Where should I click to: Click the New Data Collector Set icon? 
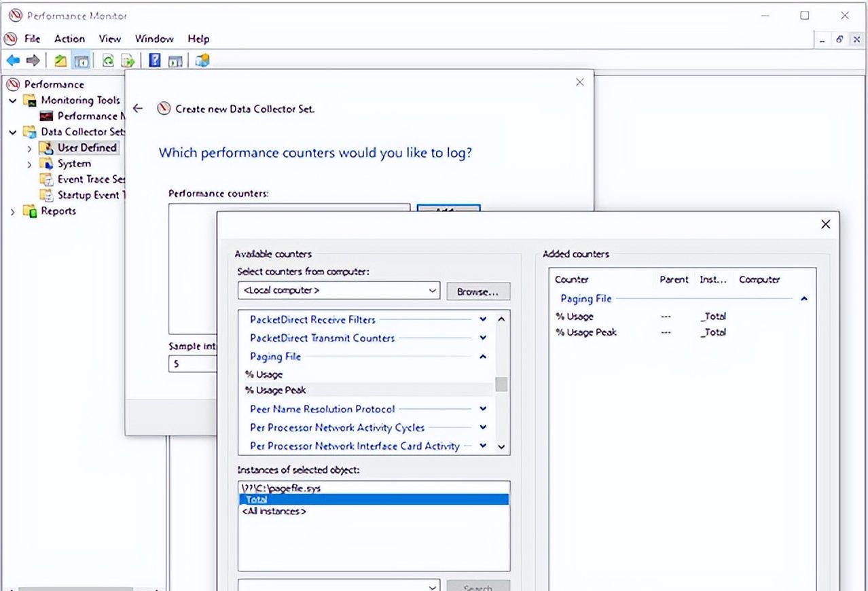202,61
